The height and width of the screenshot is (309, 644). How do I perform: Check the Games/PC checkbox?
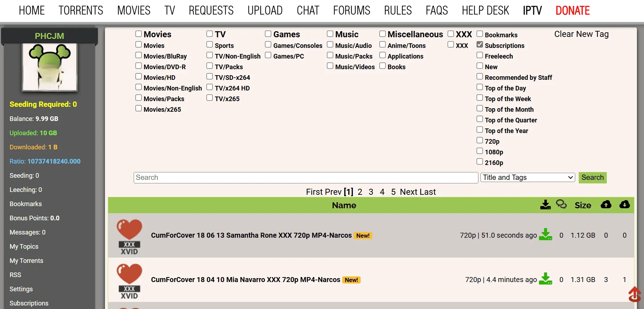[x=268, y=55]
